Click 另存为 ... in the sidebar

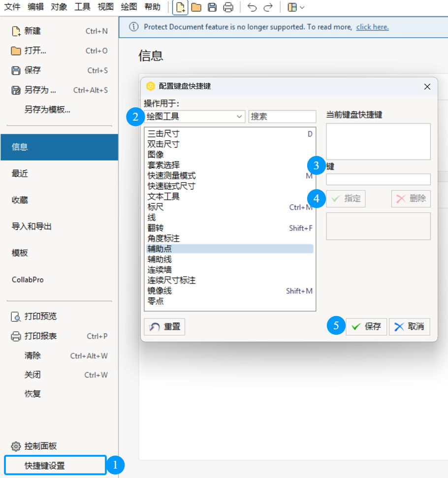point(60,90)
